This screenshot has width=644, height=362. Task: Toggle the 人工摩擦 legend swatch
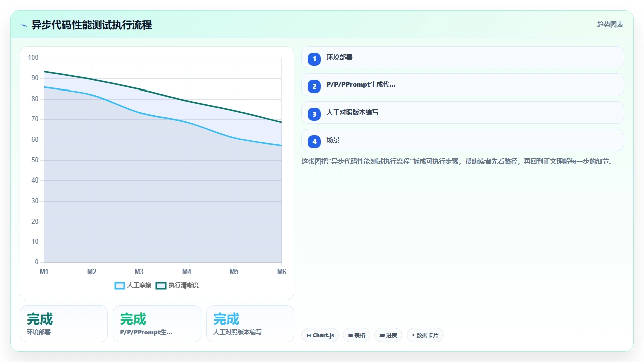119,285
